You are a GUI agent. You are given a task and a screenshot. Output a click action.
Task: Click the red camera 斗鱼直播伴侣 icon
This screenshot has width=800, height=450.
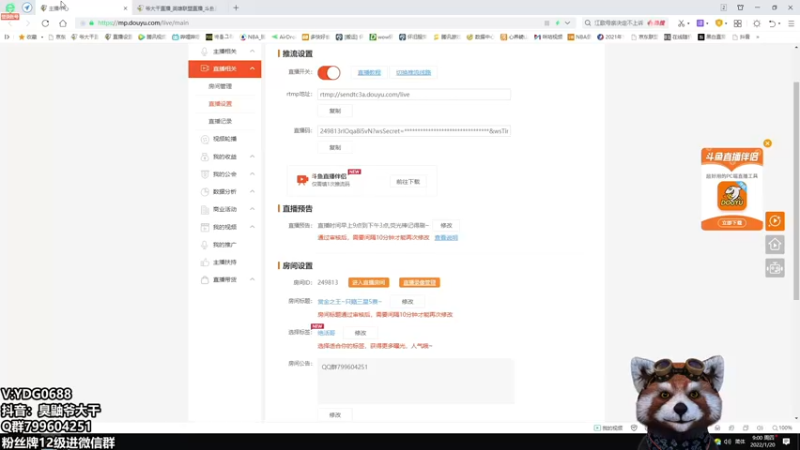(x=302, y=180)
